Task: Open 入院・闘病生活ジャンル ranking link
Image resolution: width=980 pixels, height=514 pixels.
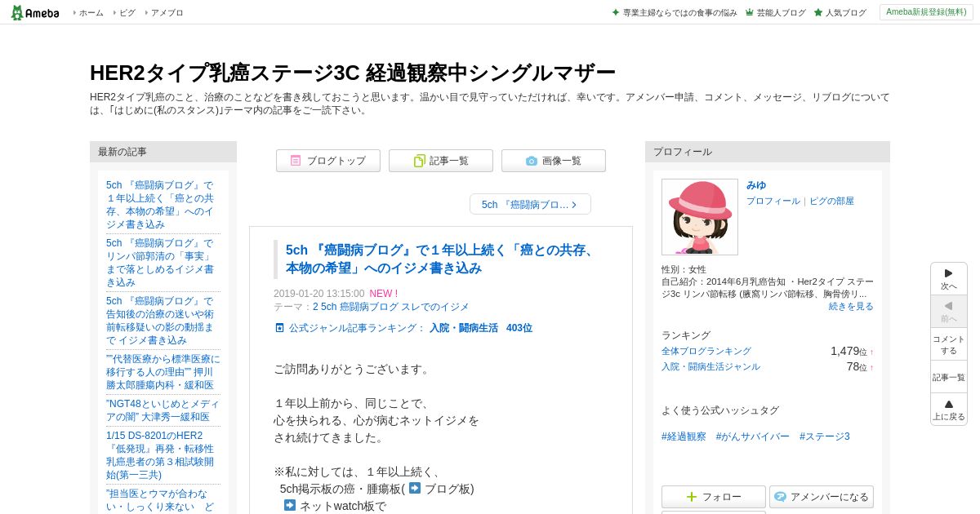Action: click(x=710, y=366)
